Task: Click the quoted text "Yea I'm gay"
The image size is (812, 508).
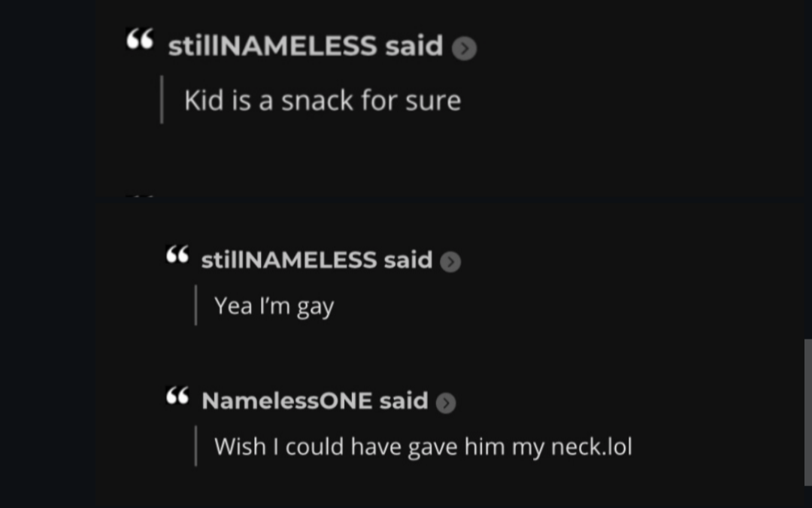Action: pyautogui.click(x=274, y=306)
